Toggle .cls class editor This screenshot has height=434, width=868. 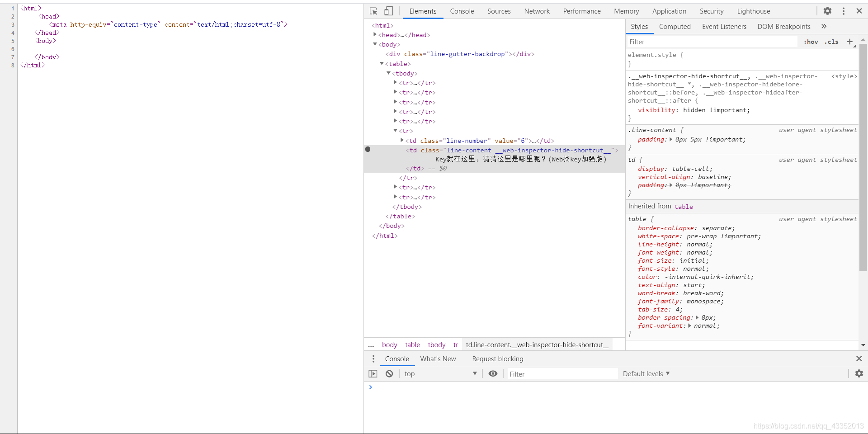point(831,42)
